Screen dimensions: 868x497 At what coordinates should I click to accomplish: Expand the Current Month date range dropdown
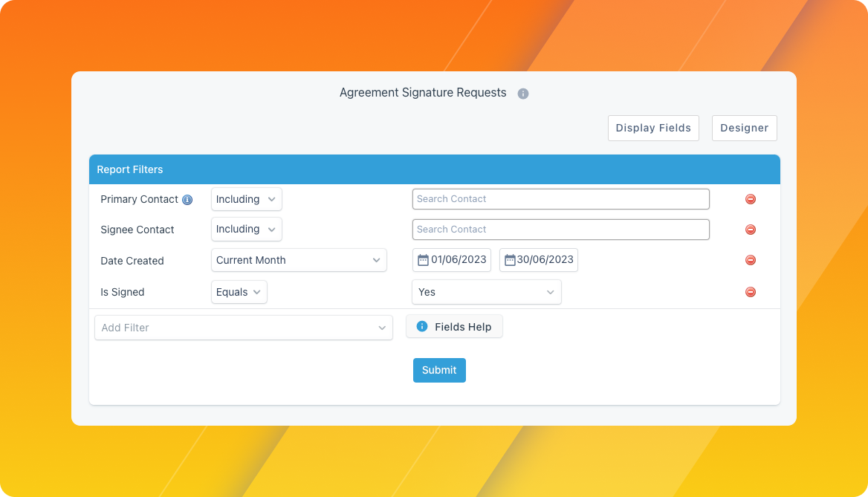pos(299,260)
